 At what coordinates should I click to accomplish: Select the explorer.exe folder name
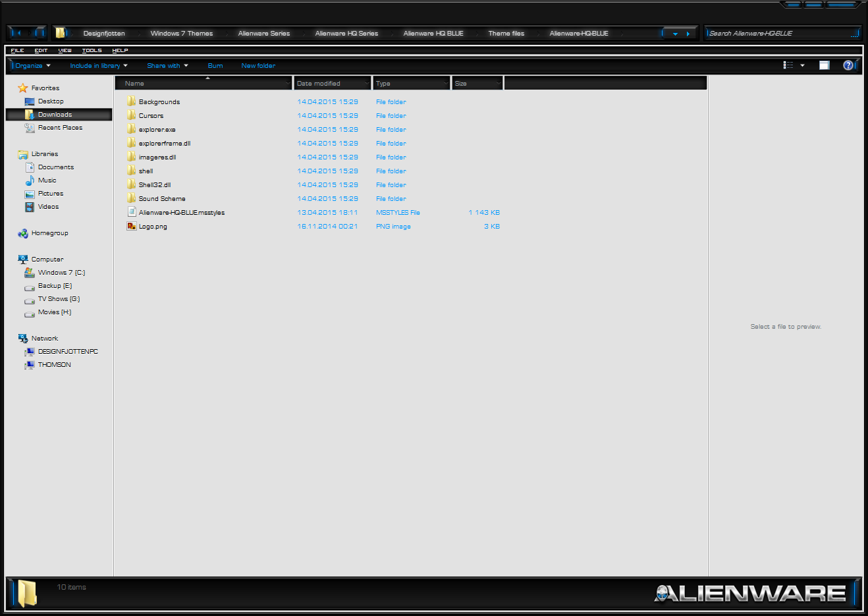pyautogui.click(x=157, y=130)
